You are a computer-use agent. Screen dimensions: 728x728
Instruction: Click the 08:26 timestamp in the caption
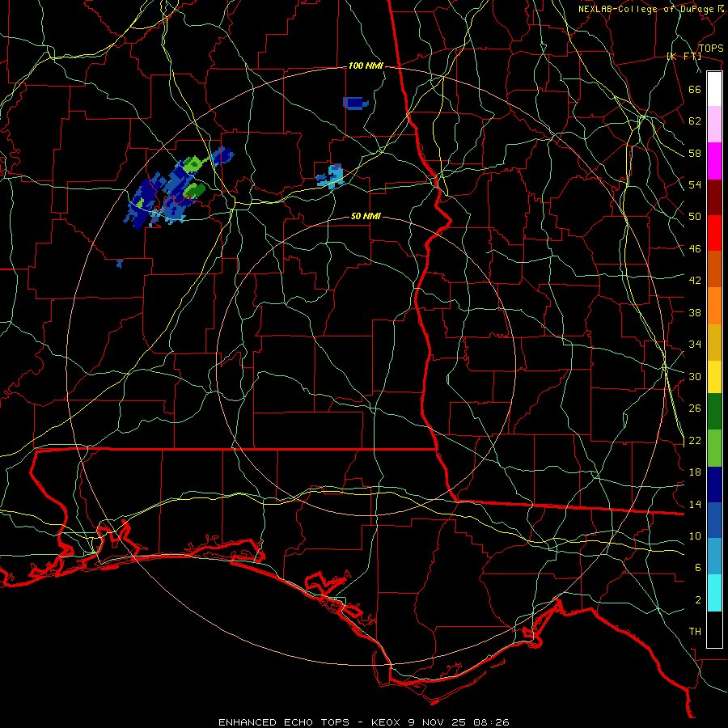[491, 722]
